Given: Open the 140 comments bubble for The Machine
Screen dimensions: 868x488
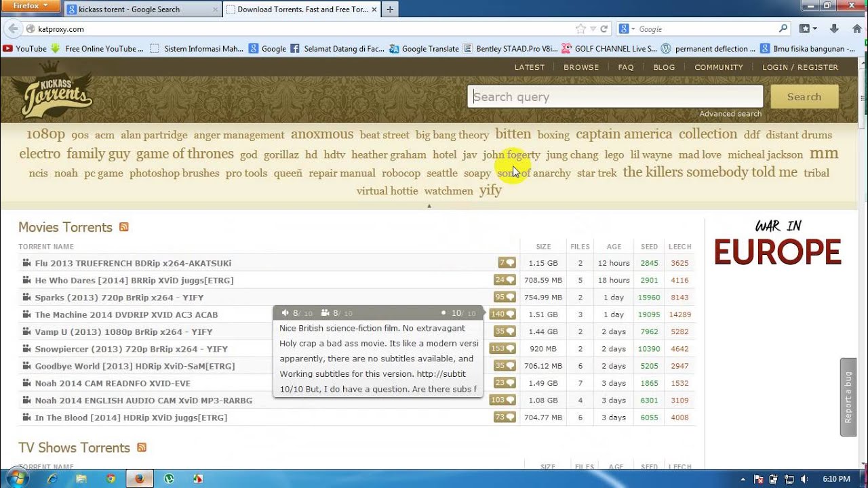Looking at the screenshot, I should click(502, 314).
